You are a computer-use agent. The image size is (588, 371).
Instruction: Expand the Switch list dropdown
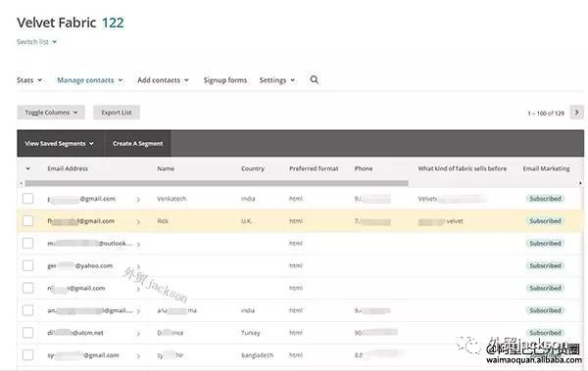click(37, 42)
